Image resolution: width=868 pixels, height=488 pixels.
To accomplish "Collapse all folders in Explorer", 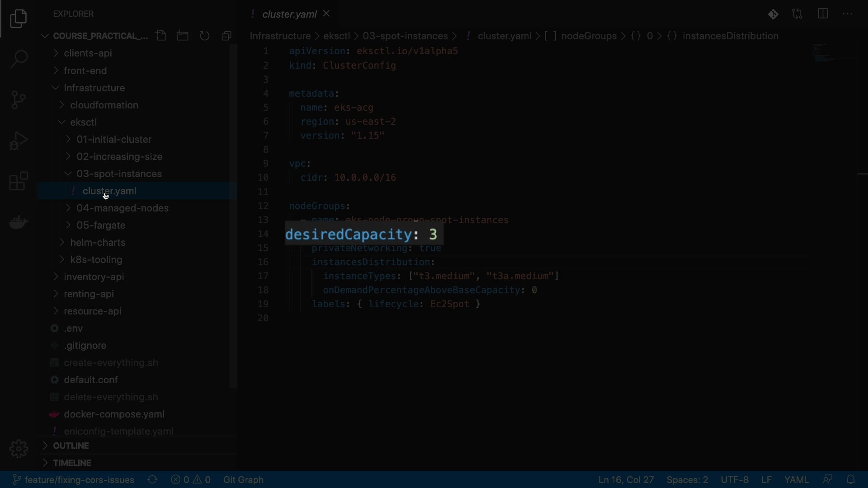I will click(x=226, y=36).
